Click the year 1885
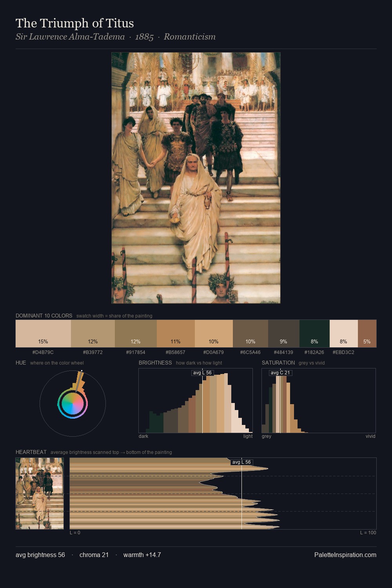The height and width of the screenshot is (588, 392). pyautogui.click(x=144, y=37)
